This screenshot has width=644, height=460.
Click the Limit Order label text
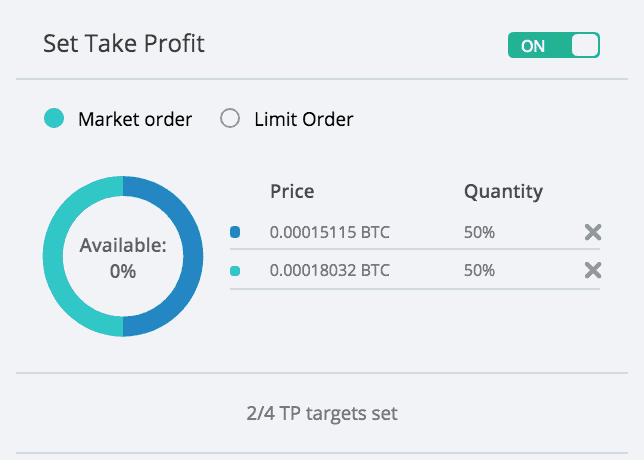click(304, 120)
